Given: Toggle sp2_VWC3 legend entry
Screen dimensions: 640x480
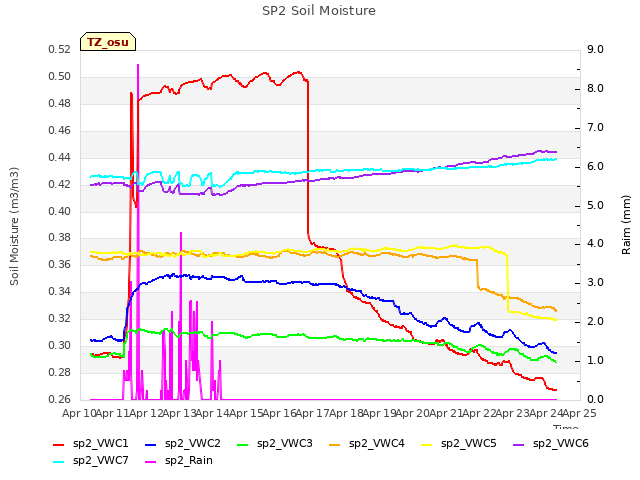Looking at the screenshot, I should click(x=275, y=443).
